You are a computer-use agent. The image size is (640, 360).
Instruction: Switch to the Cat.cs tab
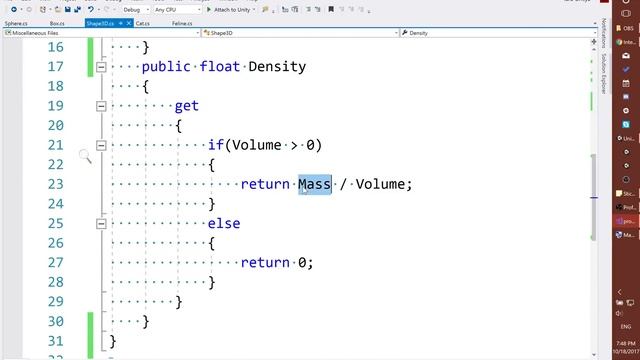(142, 24)
